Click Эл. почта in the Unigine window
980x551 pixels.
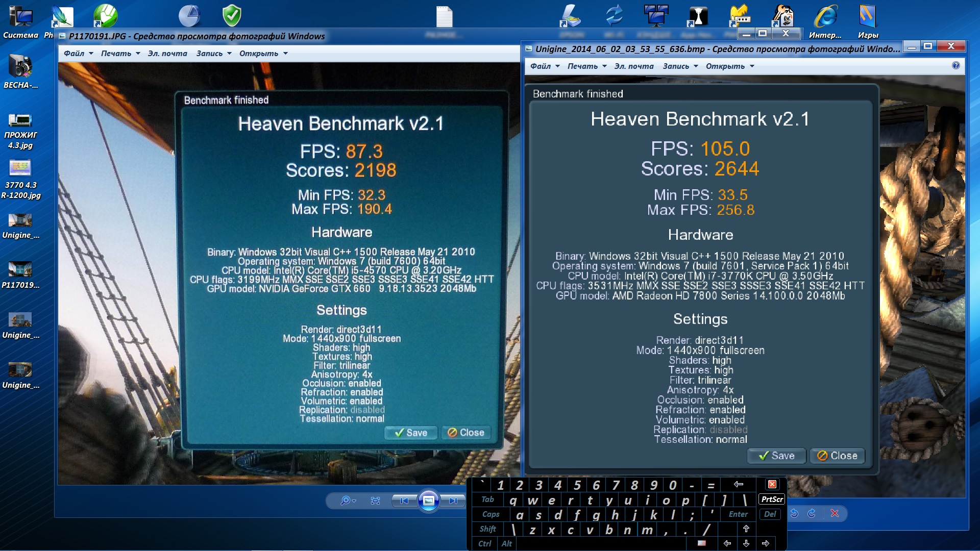point(634,66)
